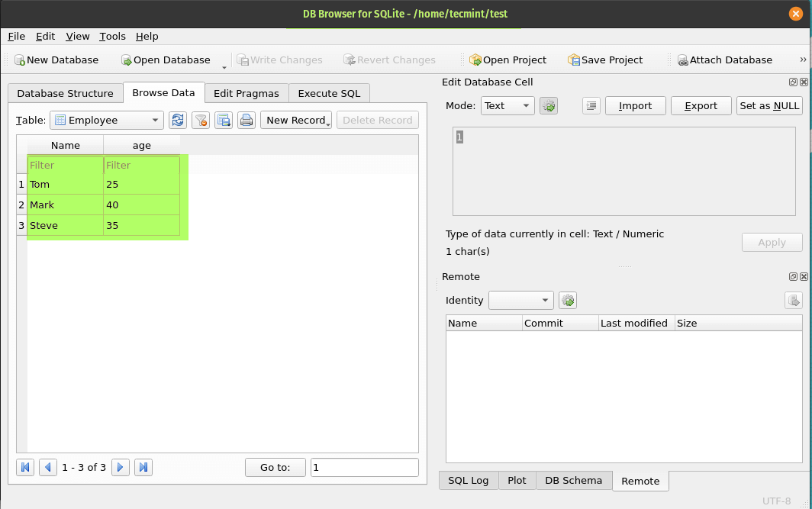Click the auto-switch mode icon beside Mode dropdown
The height and width of the screenshot is (509, 812).
click(549, 106)
